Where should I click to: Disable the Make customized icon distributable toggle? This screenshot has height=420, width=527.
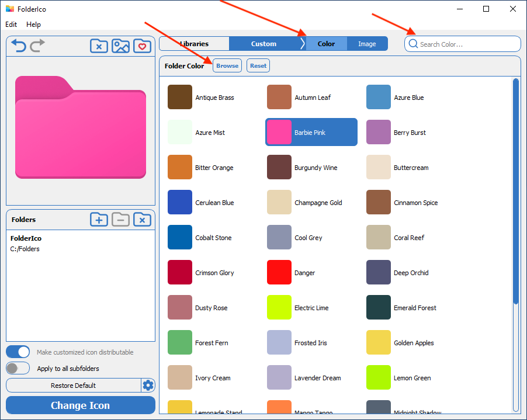point(18,351)
